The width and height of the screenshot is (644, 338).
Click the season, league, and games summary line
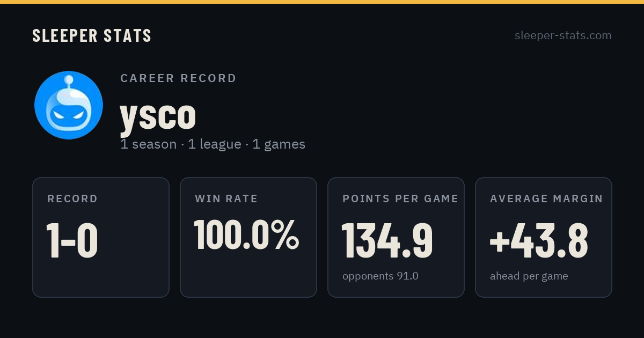point(213,144)
